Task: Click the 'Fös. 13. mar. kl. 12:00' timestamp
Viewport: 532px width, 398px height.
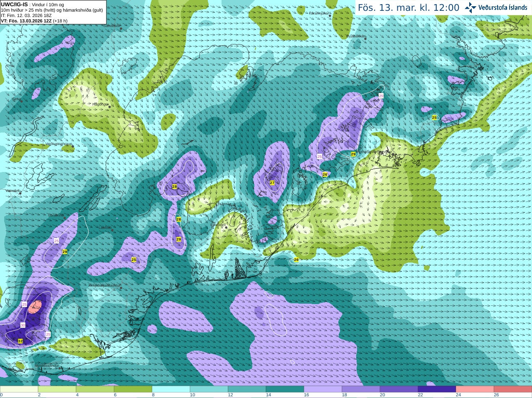Action: [x=409, y=8]
